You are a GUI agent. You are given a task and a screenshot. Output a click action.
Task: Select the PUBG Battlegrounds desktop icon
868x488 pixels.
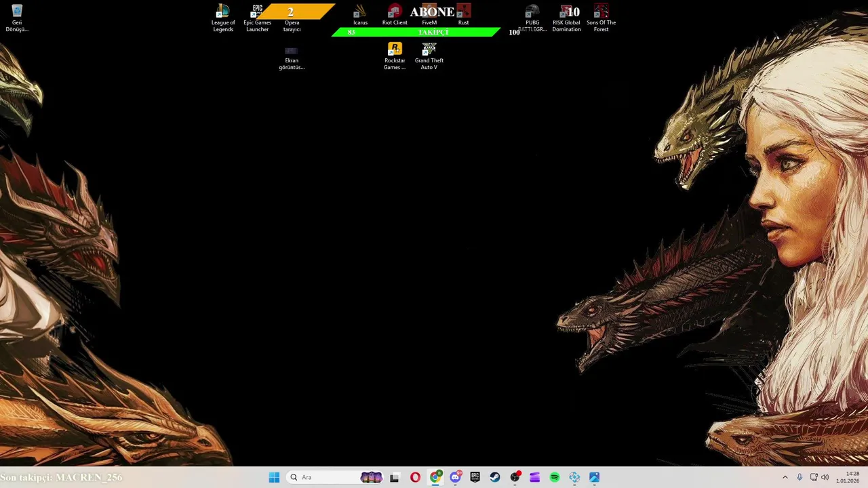(x=532, y=18)
